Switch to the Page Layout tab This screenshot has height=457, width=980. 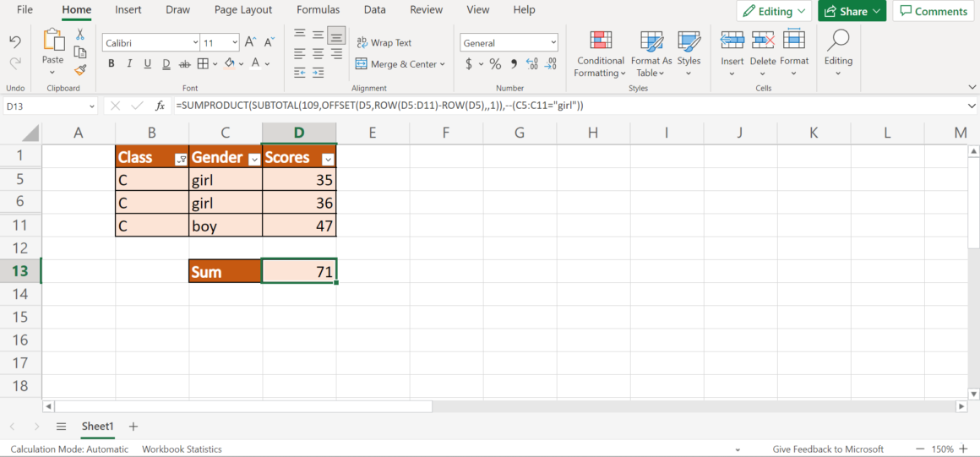point(243,10)
